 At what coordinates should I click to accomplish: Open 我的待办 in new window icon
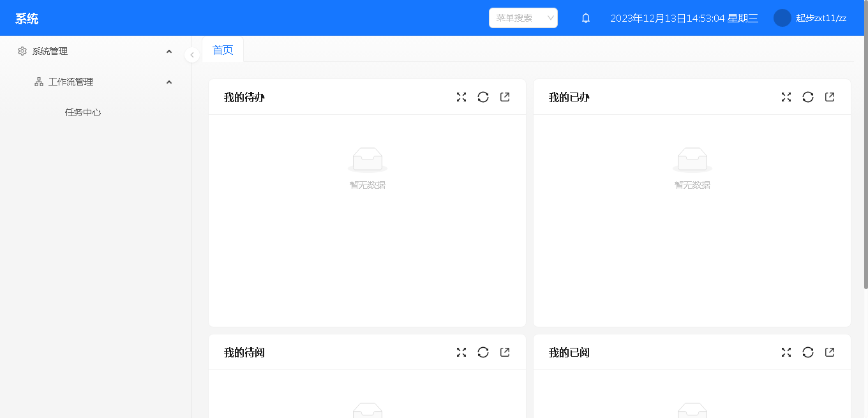tap(505, 97)
